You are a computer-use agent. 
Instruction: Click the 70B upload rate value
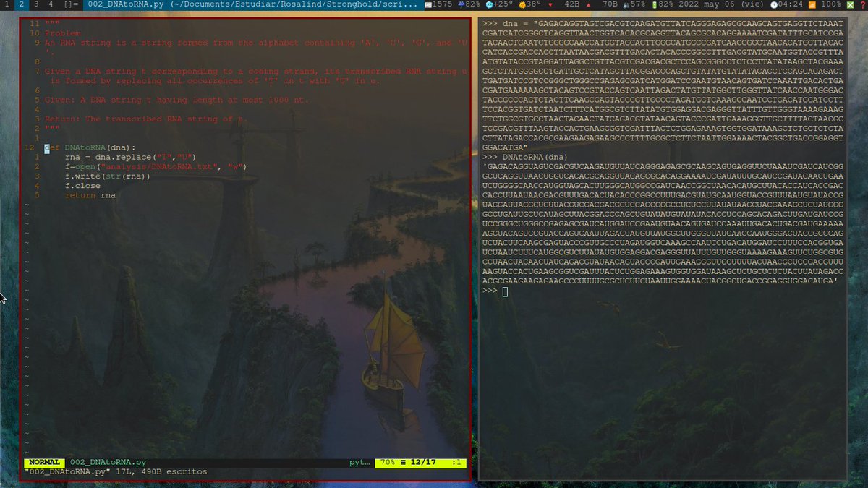coord(610,4)
